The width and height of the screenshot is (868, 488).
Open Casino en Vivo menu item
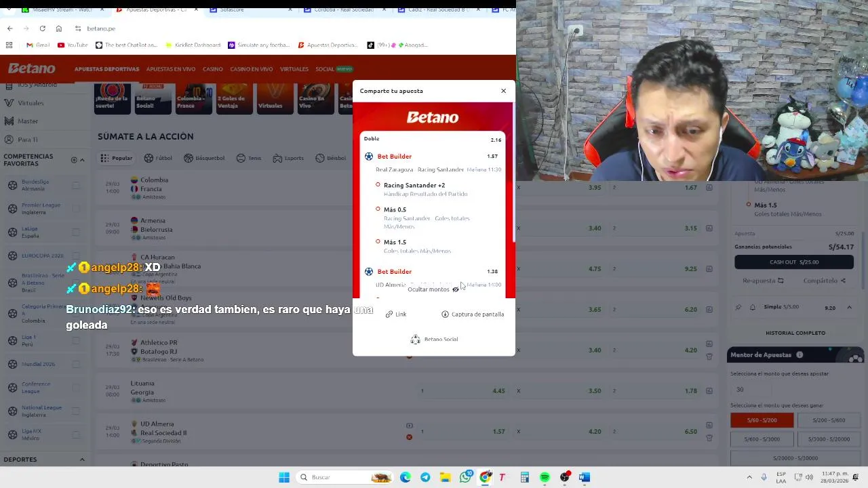[251, 69]
